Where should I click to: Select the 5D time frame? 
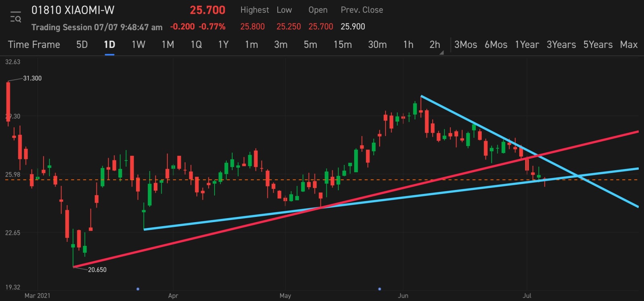tap(82, 45)
